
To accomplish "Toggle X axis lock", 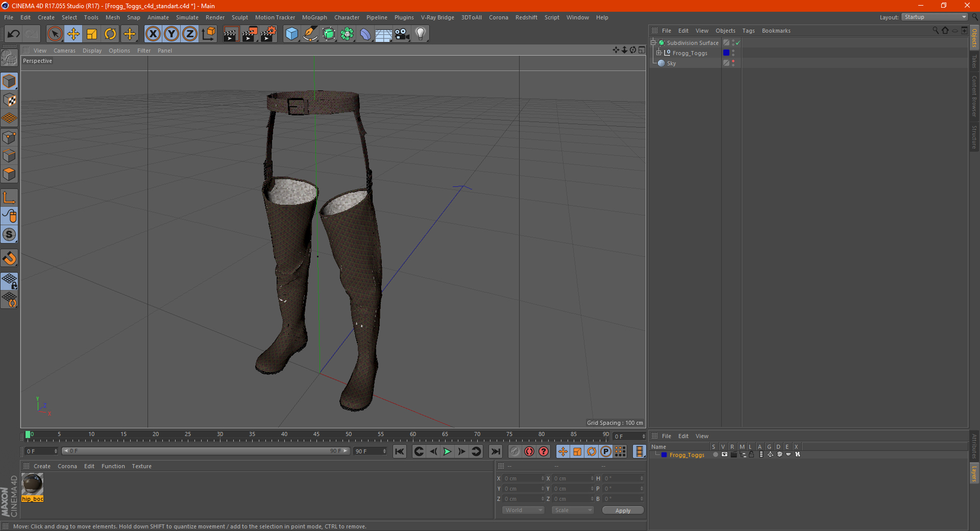I will 153,34.
